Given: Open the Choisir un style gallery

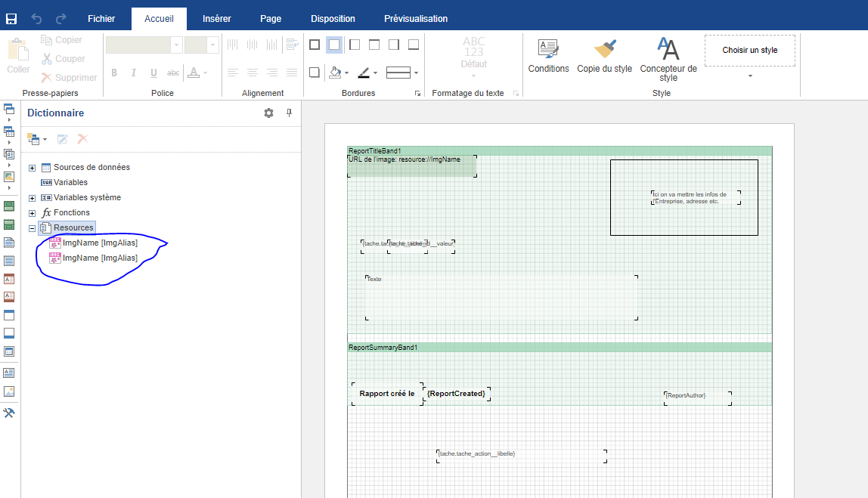Looking at the screenshot, I should click(750, 76).
